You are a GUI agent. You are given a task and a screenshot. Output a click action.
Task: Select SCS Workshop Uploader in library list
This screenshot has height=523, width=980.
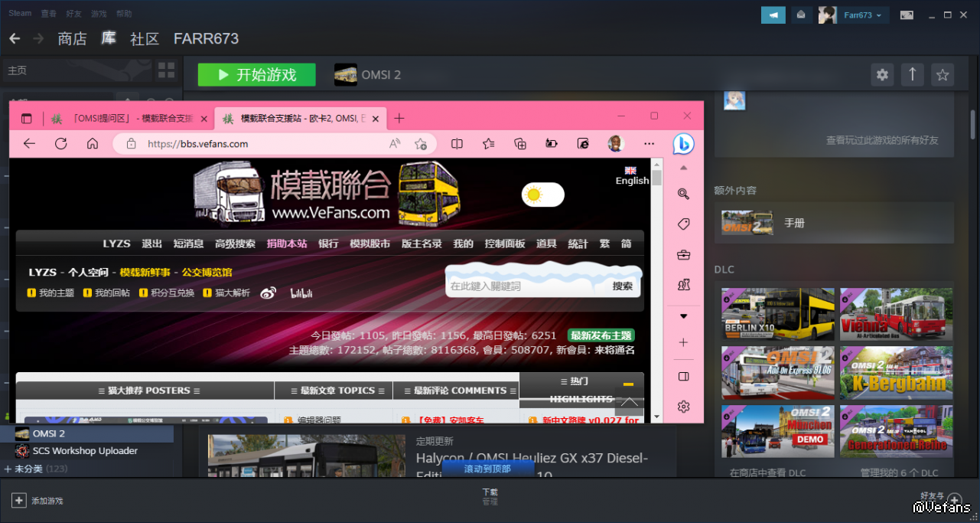coord(86,451)
